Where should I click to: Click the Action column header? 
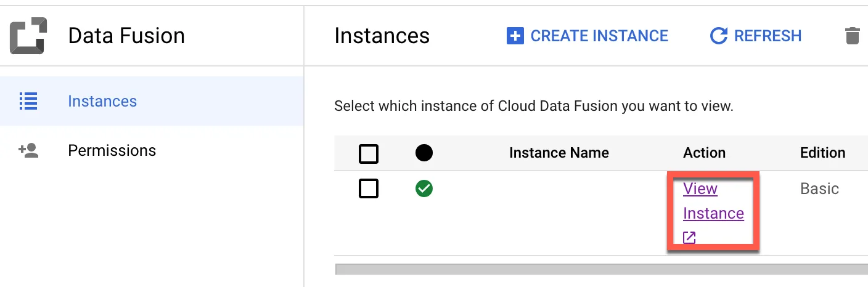704,153
